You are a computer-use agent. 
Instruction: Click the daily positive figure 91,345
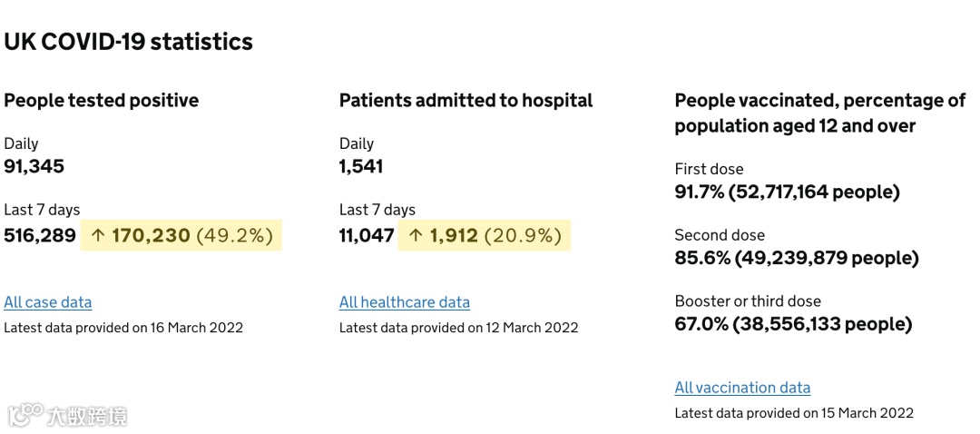[x=34, y=166]
